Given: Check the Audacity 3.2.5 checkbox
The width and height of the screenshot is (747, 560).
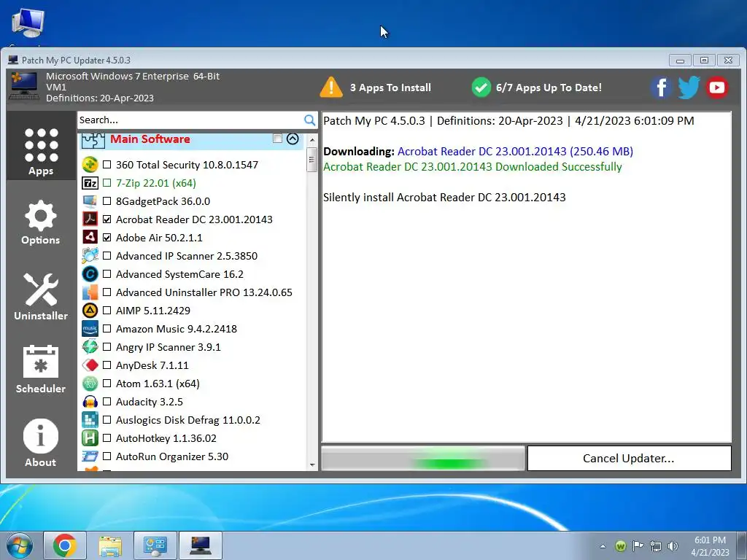Looking at the screenshot, I should pyautogui.click(x=107, y=402).
